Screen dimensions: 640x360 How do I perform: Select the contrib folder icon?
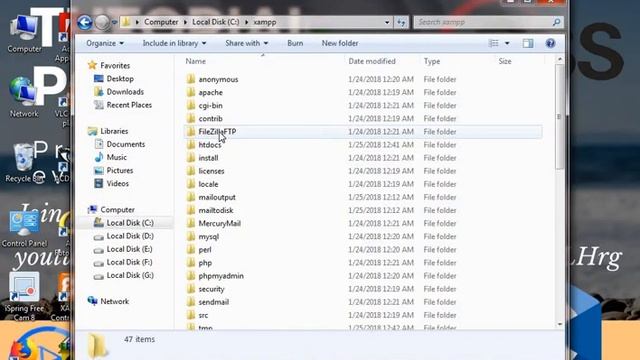tap(191, 118)
